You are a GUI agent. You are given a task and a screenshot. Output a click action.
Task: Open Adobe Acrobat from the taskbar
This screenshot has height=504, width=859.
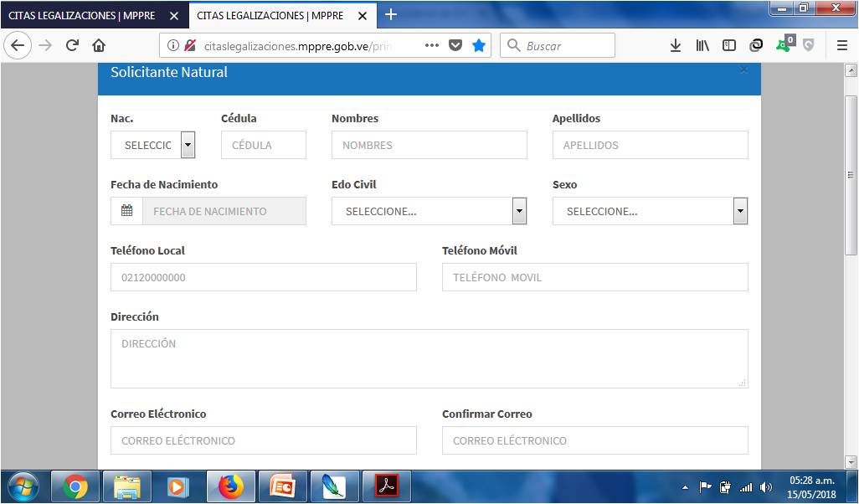[x=386, y=486]
